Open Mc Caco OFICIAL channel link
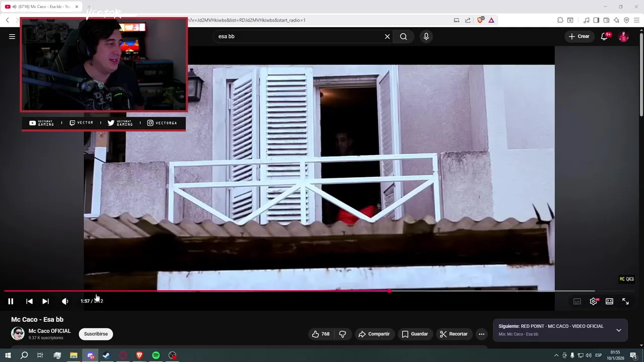The height and width of the screenshot is (362, 644). point(49,331)
